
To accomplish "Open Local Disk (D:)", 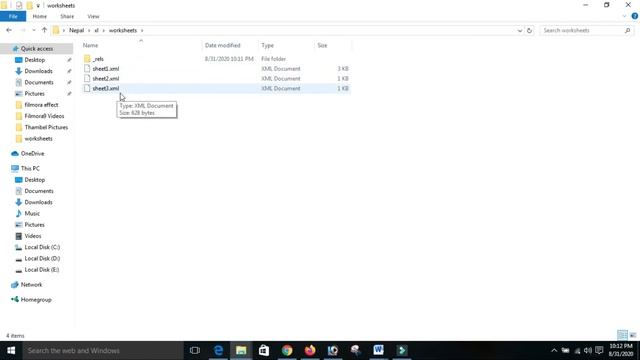I will coord(42,258).
